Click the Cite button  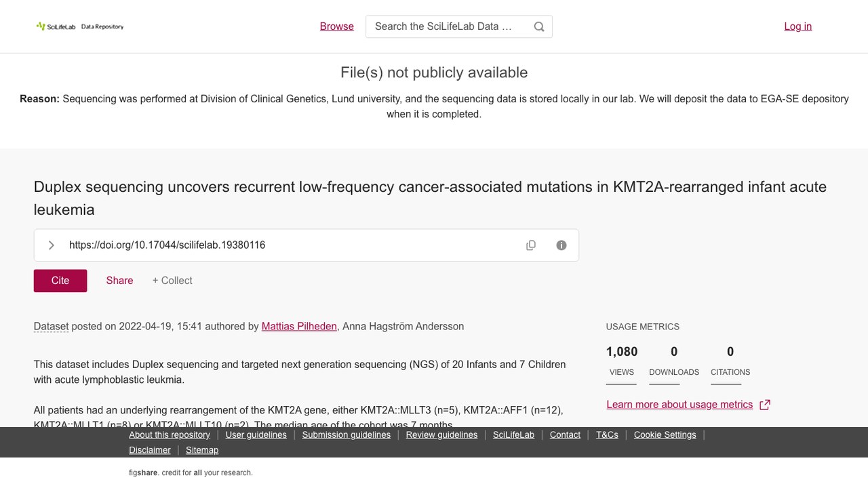(60, 281)
